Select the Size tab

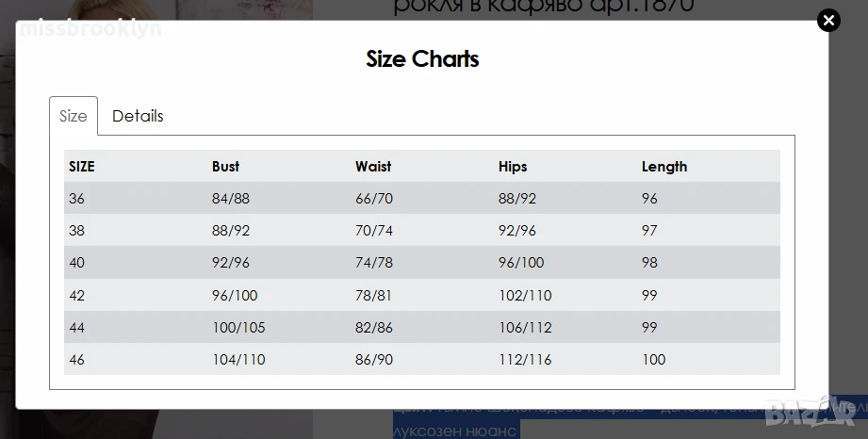pyautogui.click(x=74, y=116)
